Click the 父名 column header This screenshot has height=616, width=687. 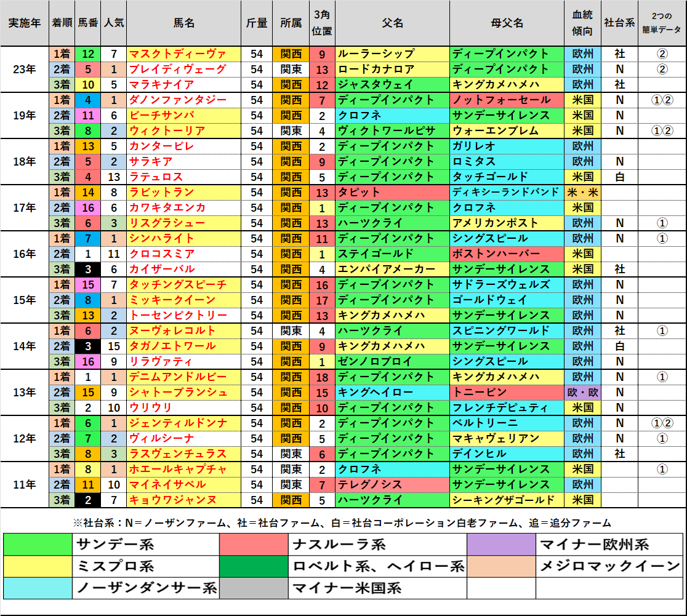tap(392, 23)
